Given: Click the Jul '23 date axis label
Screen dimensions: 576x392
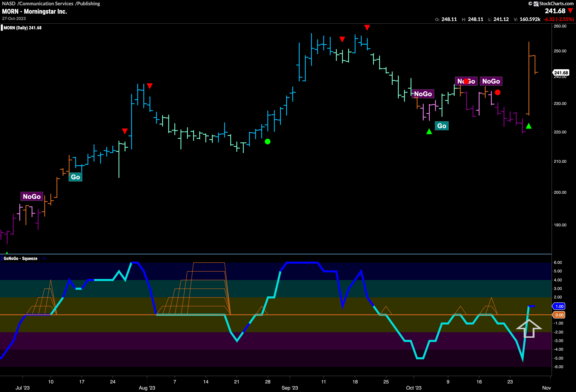Looking at the screenshot, I should (23, 388).
